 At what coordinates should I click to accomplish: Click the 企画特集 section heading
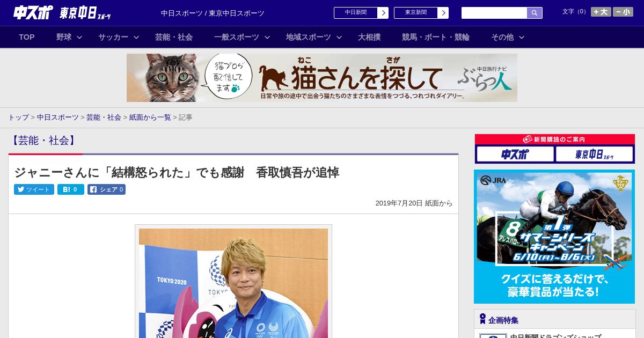(x=503, y=320)
